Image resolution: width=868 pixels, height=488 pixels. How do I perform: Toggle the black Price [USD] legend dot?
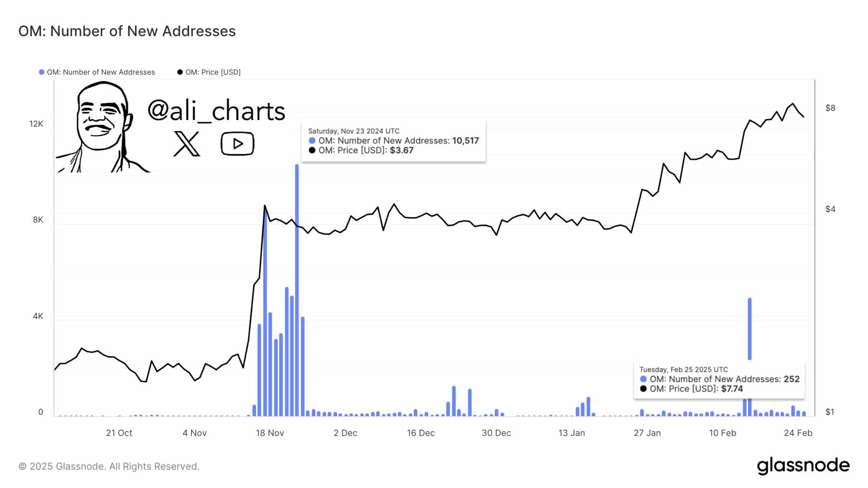(180, 72)
